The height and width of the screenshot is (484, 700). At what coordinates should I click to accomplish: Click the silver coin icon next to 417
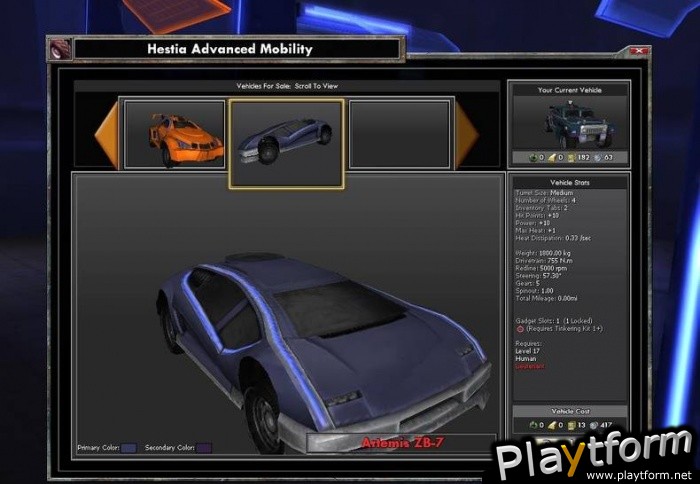click(593, 425)
